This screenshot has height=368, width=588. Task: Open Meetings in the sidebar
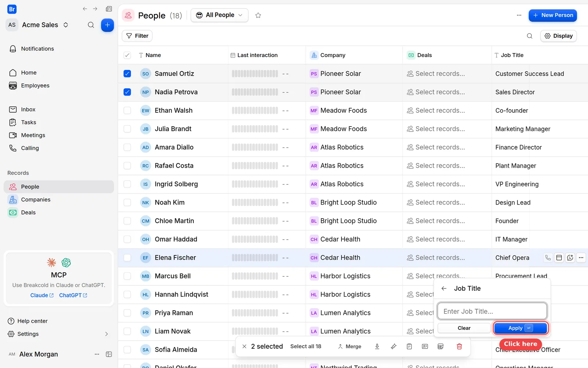click(x=59, y=135)
